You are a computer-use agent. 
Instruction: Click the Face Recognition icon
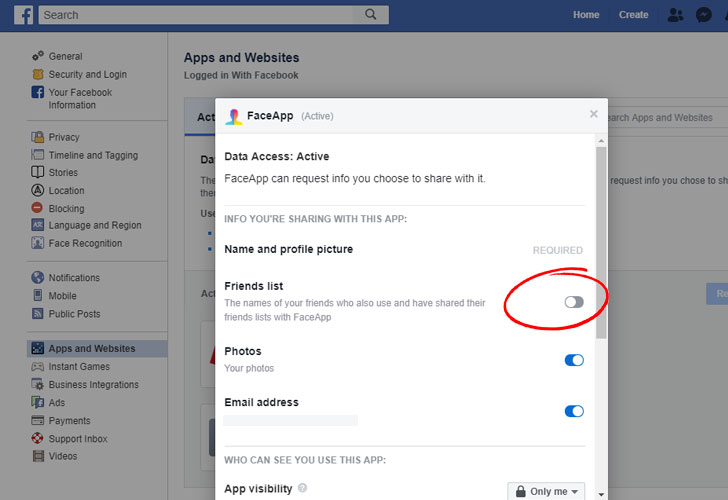click(x=38, y=243)
